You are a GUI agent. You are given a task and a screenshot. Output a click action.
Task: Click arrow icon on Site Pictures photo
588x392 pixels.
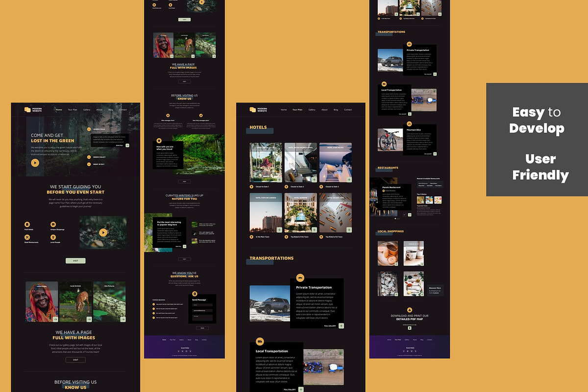(x=122, y=319)
